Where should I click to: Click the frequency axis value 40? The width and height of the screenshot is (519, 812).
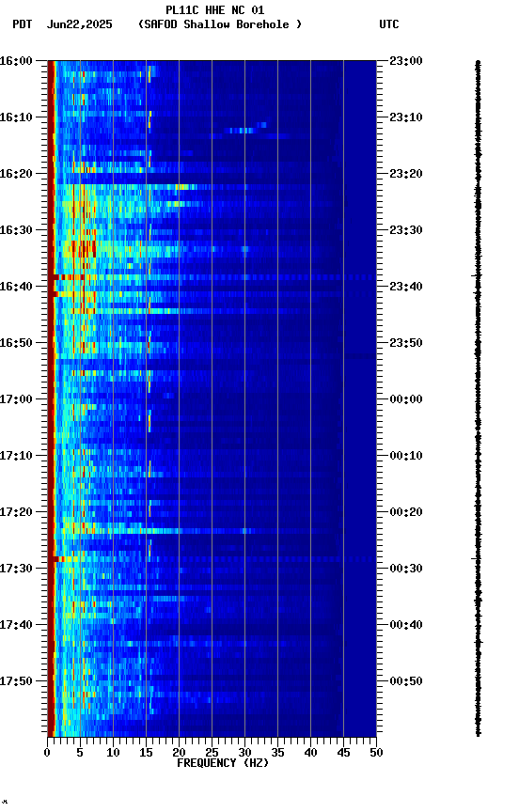click(311, 753)
